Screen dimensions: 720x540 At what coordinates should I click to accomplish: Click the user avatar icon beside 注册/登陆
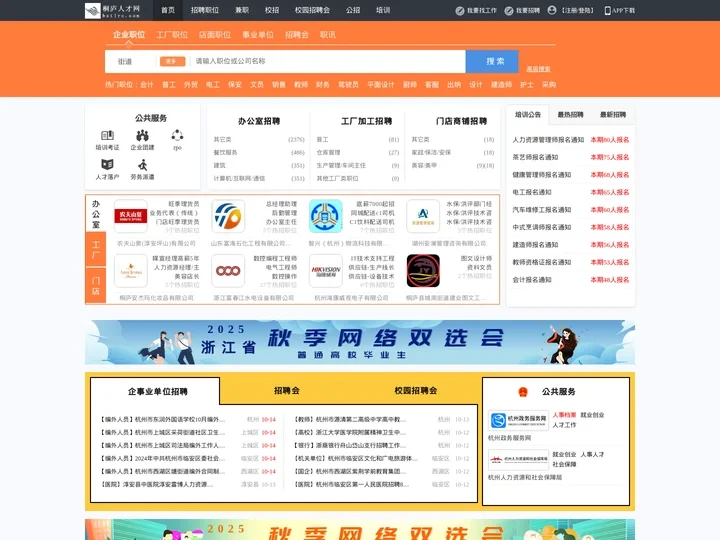(552, 10)
